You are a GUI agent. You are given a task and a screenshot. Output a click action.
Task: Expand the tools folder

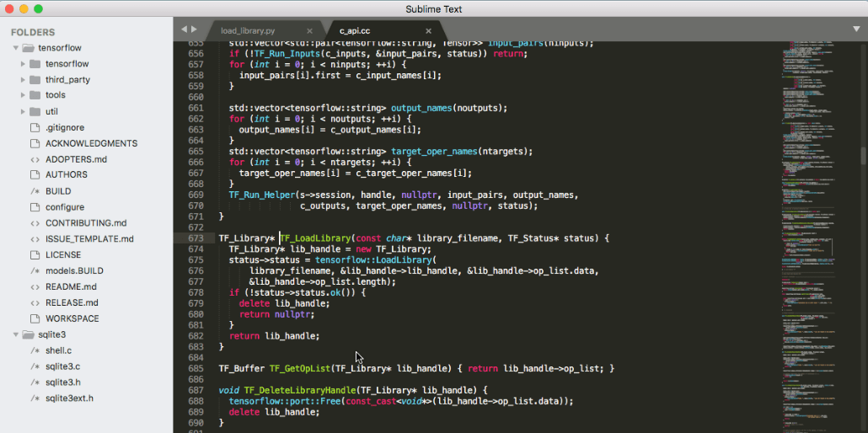point(23,96)
